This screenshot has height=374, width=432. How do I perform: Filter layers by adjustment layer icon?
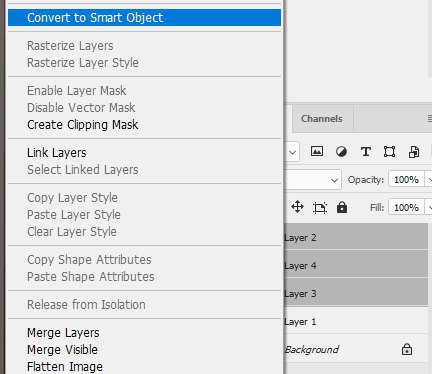[341, 152]
